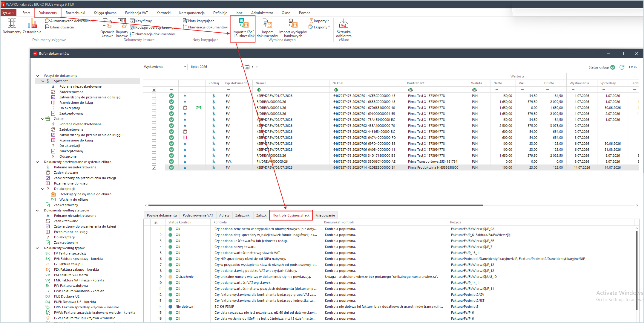Go to the next month using the right arrow
644x323 pixels.
(x=257, y=67)
